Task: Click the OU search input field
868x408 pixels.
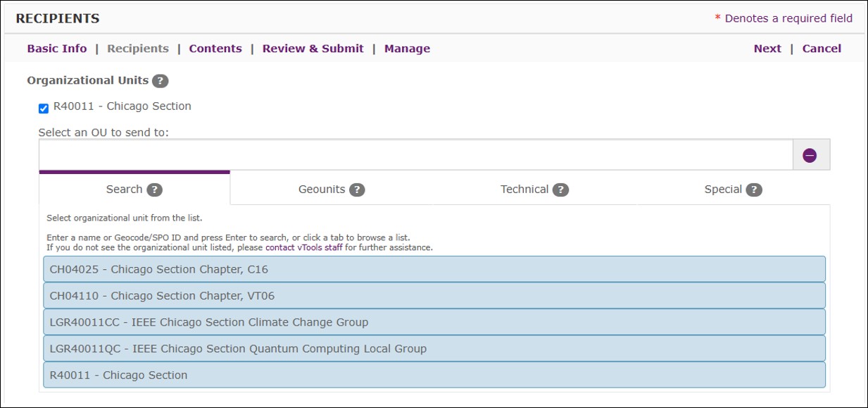Action: click(x=416, y=155)
